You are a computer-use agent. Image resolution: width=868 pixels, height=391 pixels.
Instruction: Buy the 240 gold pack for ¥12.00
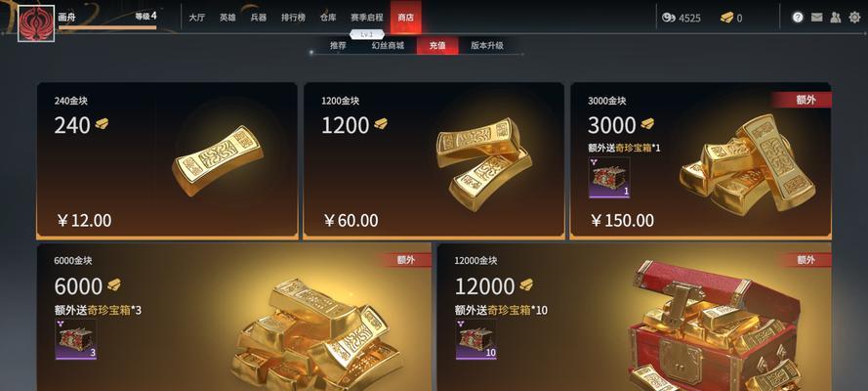[167, 161]
